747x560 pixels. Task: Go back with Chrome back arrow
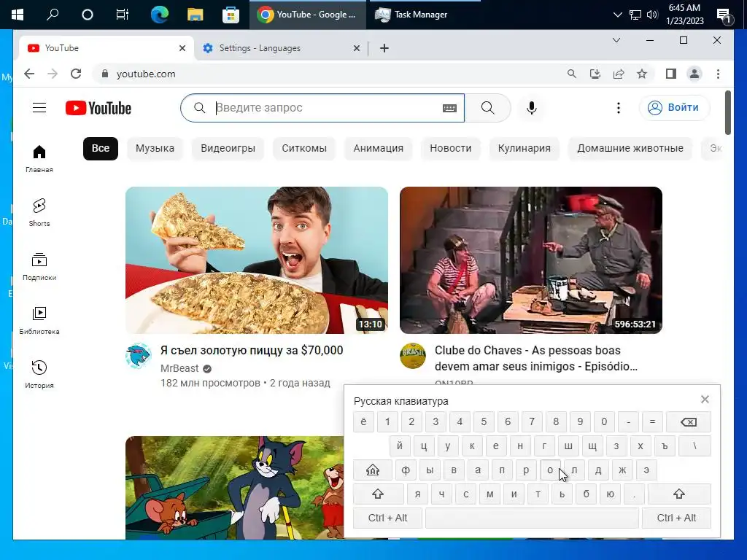pos(29,74)
